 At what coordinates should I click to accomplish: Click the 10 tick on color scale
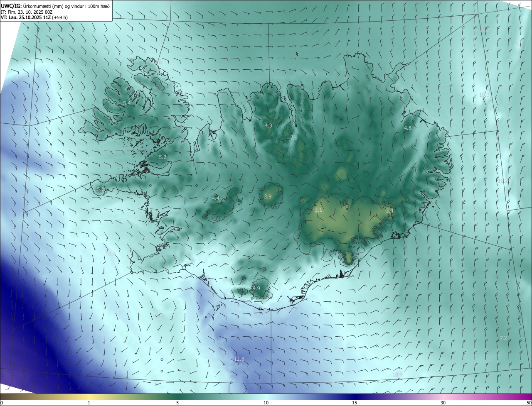tap(266, 403)
